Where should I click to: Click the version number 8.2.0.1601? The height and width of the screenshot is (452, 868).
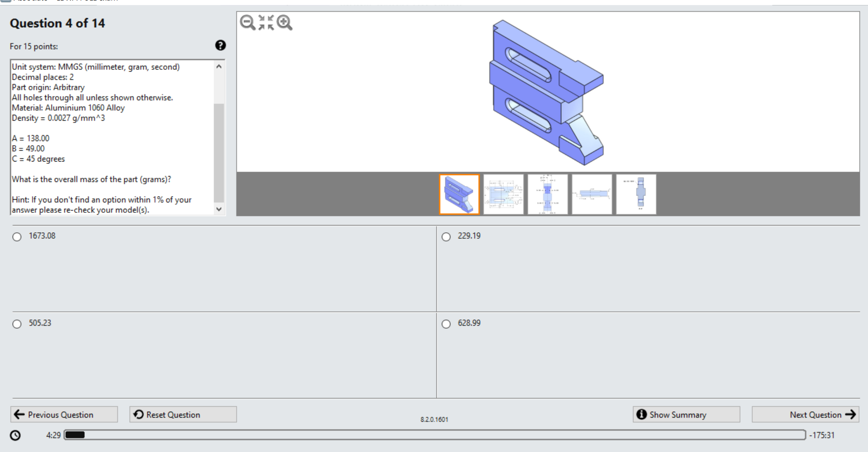tap(434, 419)
